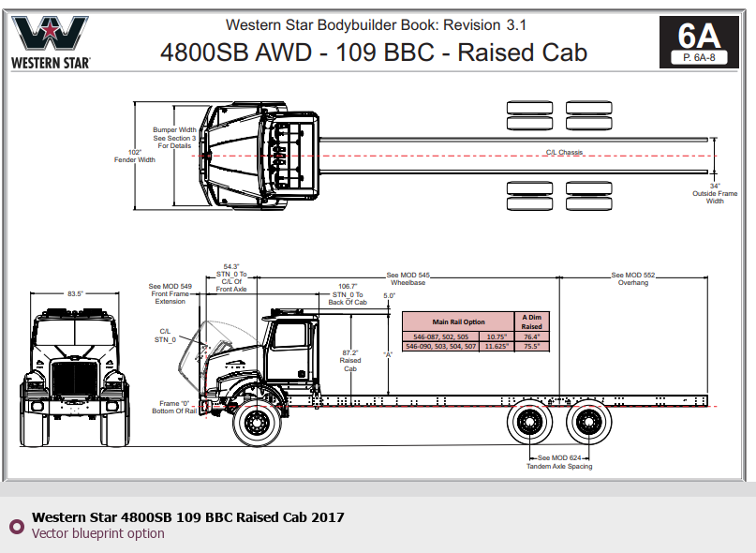
Task: Click the See MOD 552 Overhang label
Action: [633, 278]
